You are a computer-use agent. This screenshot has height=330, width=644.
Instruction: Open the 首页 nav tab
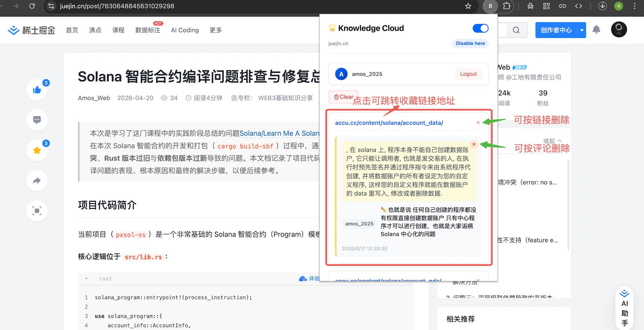(x=72, y=30)
